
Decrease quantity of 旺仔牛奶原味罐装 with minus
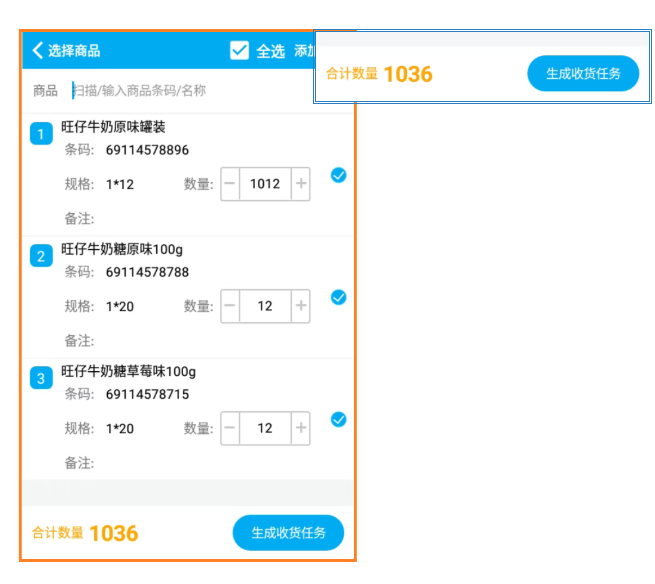click(x=230, y=184)
